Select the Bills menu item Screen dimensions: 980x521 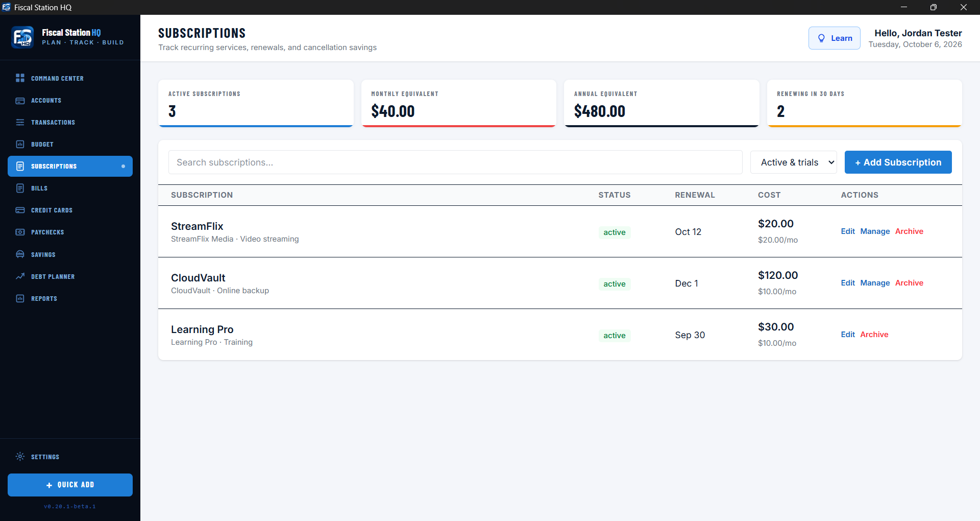tap(39, 188)
